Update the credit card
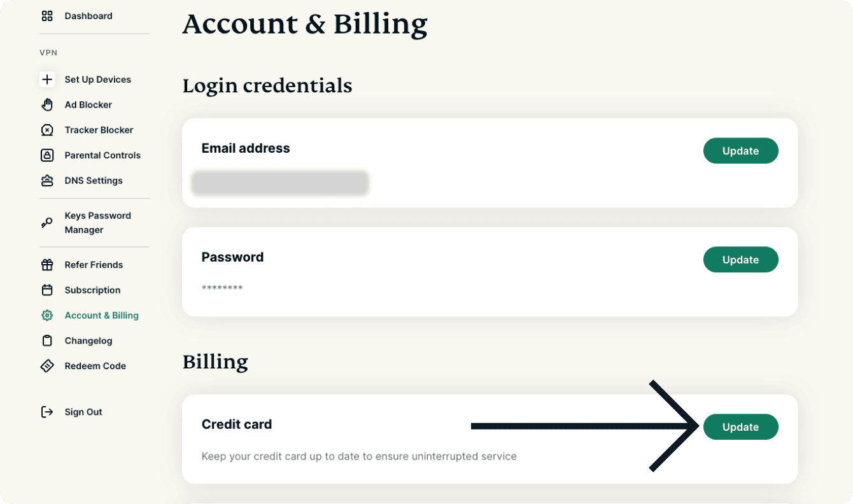 coord(740,427)
